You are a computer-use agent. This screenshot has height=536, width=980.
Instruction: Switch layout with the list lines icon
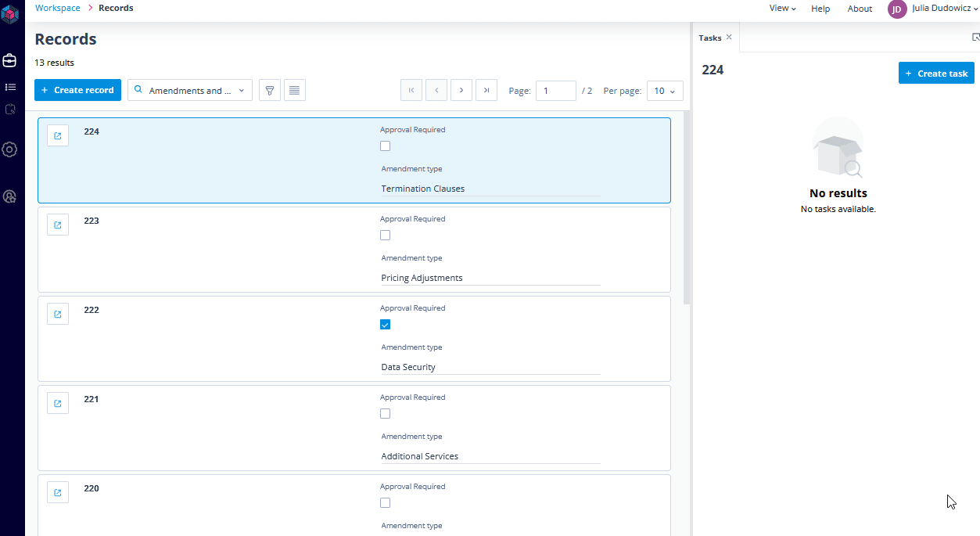pos(294,91)
